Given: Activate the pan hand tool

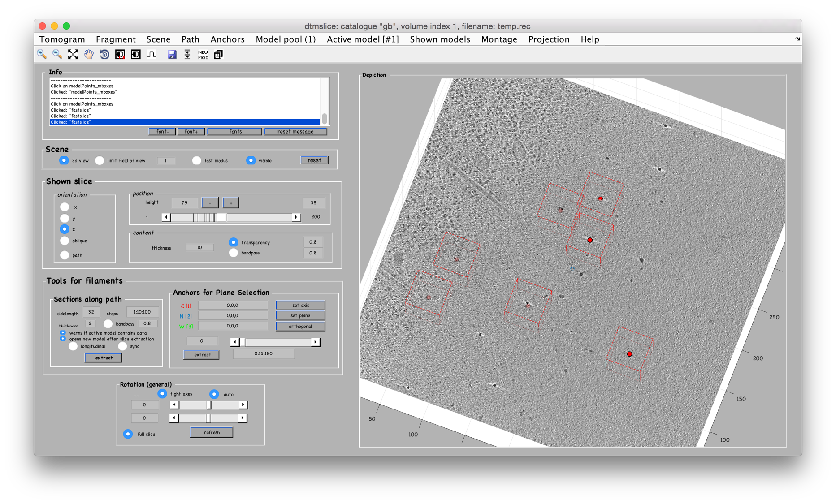Looking at the screenshot, I should click(89, 55).
